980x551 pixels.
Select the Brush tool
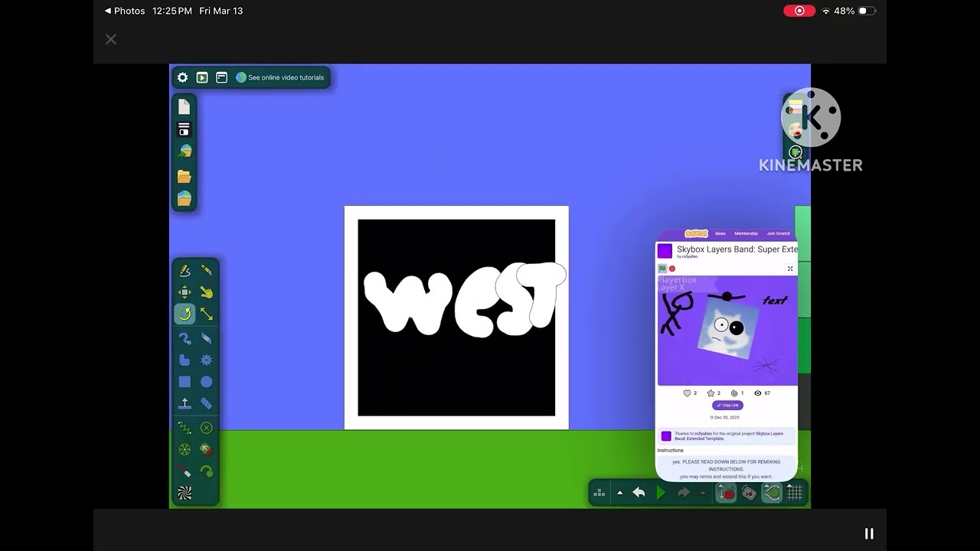click(185, 338)
